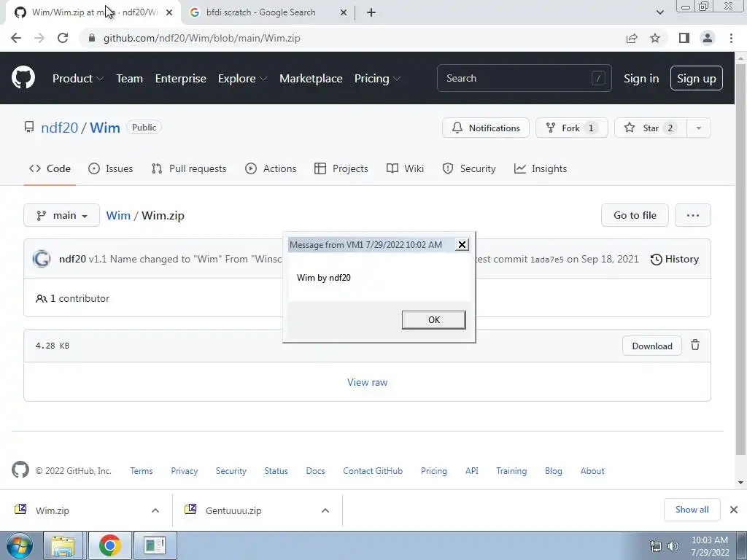Open Wim.zip download options chevron
The width and height of the screenshot is (747, 560).
click(x=155, y=510)
